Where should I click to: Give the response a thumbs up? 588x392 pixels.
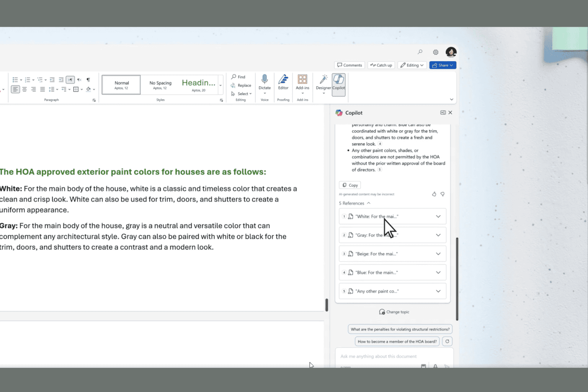pos(434,194)
